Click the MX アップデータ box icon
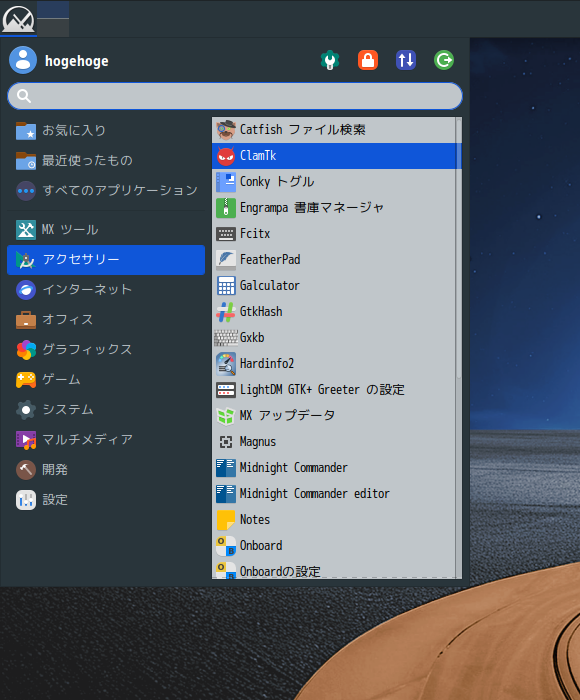 coord(226,416)
